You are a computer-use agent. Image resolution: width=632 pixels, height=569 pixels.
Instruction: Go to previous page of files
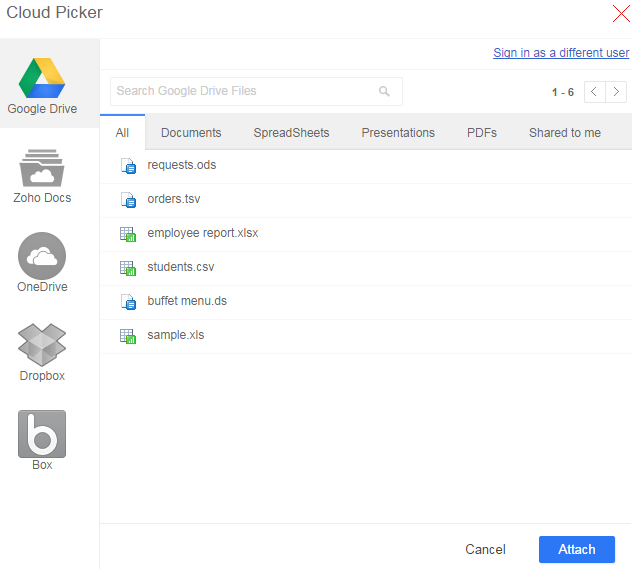(x=594, y=92)
